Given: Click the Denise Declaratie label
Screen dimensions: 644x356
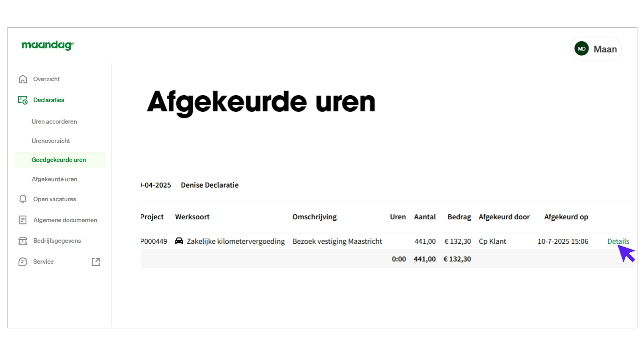Looking at the screenshot, I should coord(210,185).
